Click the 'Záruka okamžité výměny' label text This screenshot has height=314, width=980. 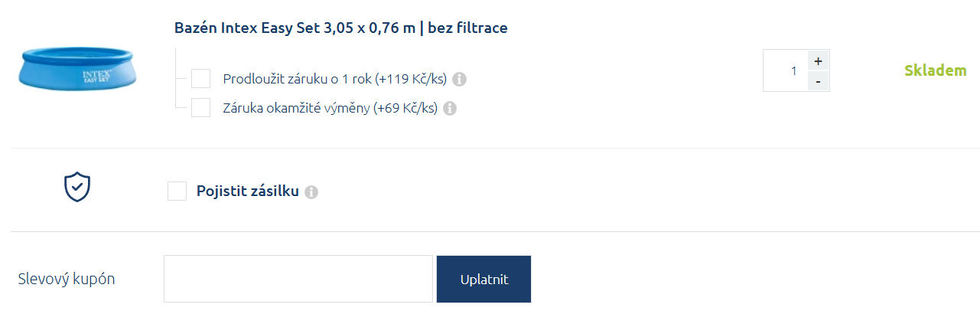[x=330, y=108]
